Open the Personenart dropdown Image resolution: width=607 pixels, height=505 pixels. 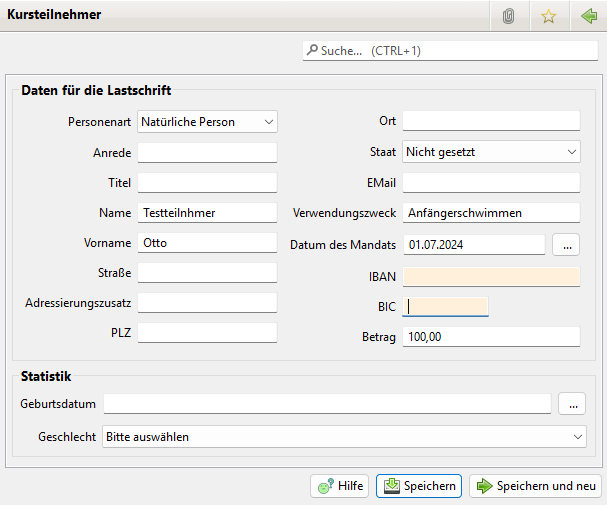(207, 122)
